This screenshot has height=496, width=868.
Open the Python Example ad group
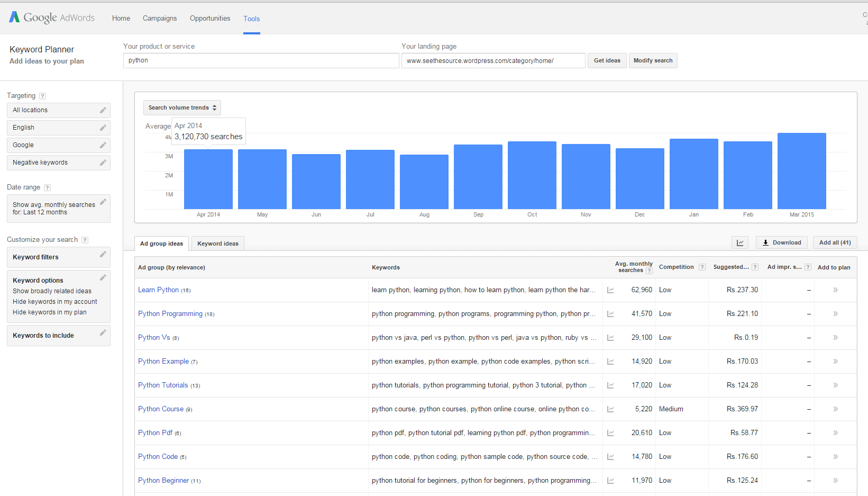coord(163,361)
